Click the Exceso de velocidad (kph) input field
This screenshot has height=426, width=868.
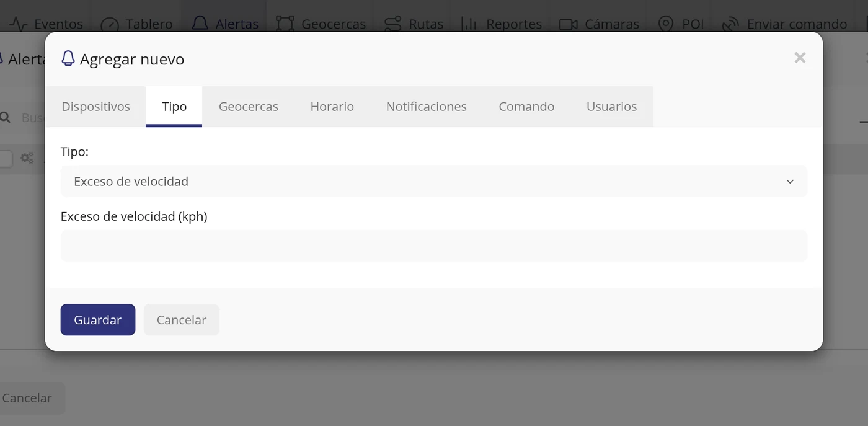coord(434,246)
